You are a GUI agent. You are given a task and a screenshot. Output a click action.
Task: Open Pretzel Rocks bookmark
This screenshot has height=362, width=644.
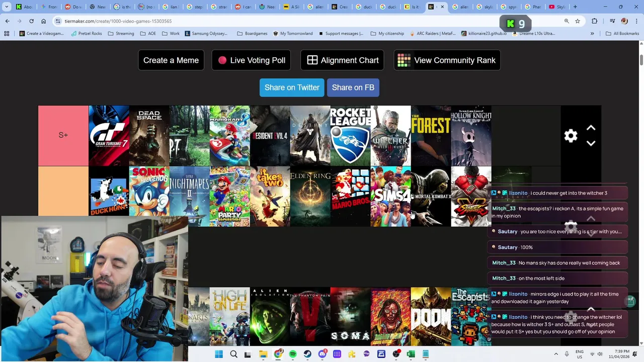click(x=88, y=34)
